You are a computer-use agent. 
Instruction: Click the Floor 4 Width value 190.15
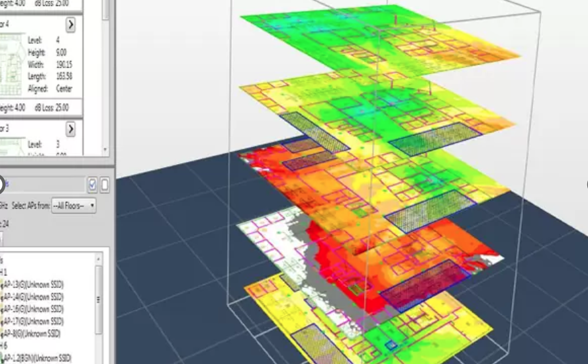(64, 64)
